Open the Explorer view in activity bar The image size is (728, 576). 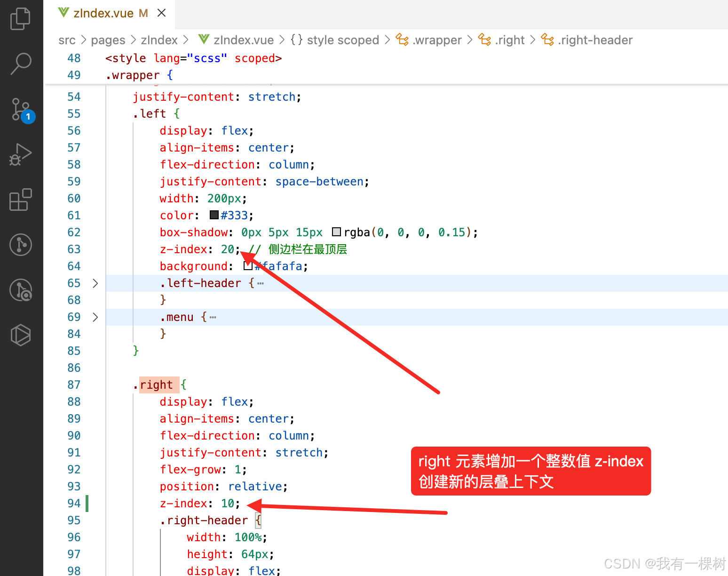coord(20,19)
